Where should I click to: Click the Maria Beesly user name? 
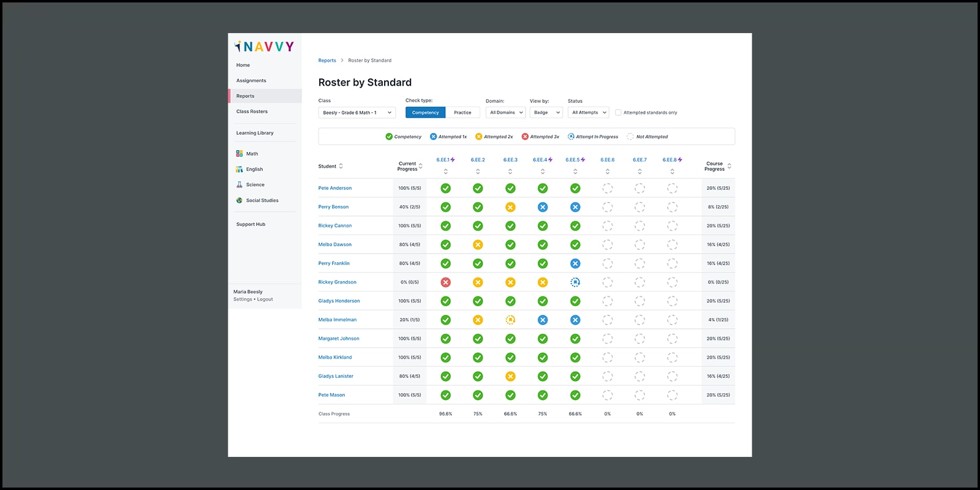[248, 292]
